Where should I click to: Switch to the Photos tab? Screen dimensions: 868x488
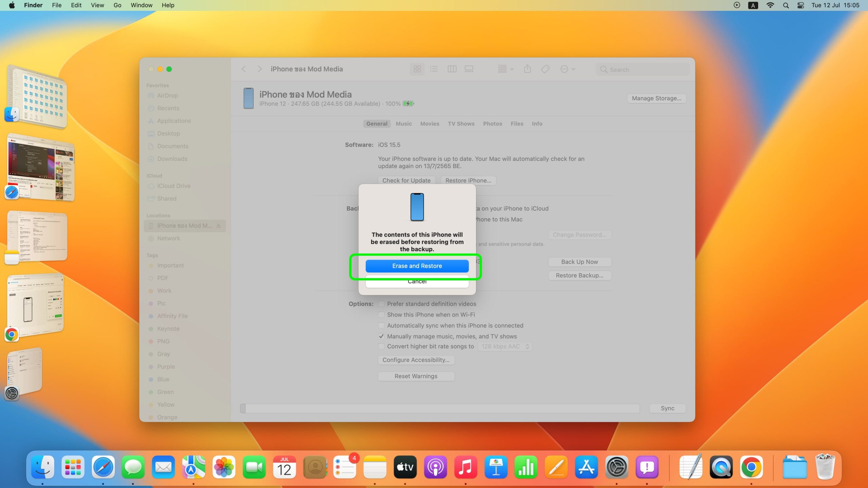coord(492,124)
